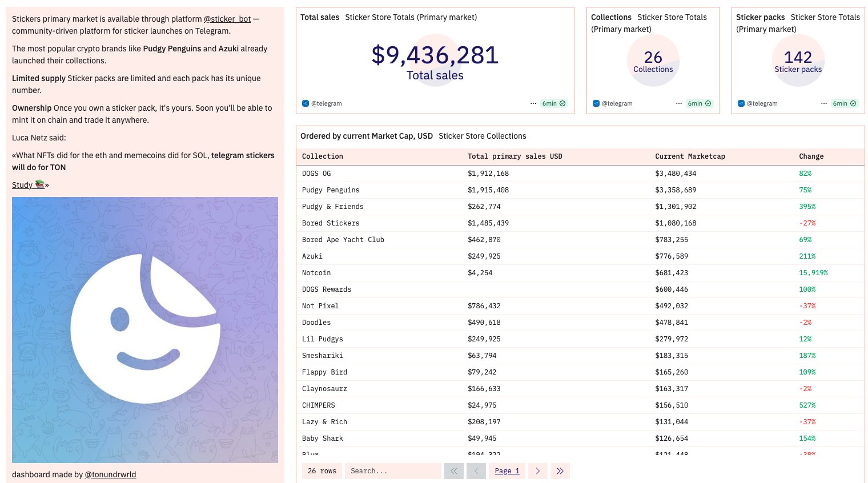The image size is (868, 483).
Task: Go to the next table page
Action: [x=538, y=471]
